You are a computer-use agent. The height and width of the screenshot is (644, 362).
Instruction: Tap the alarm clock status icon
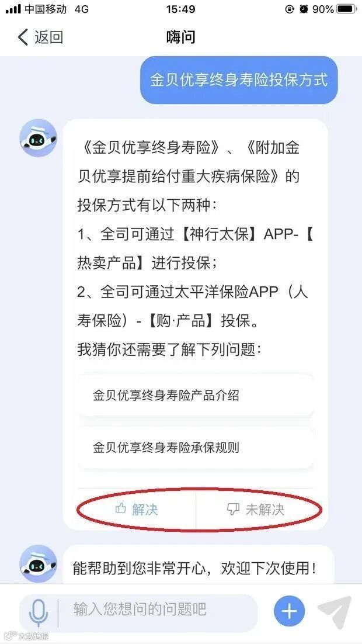(x=304, y=9)
